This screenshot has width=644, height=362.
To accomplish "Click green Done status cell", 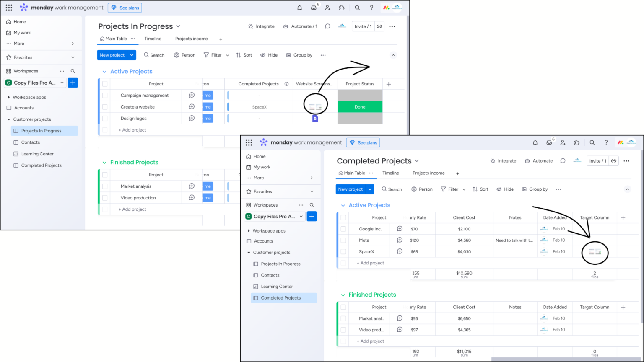I will [x=360, y=107].
